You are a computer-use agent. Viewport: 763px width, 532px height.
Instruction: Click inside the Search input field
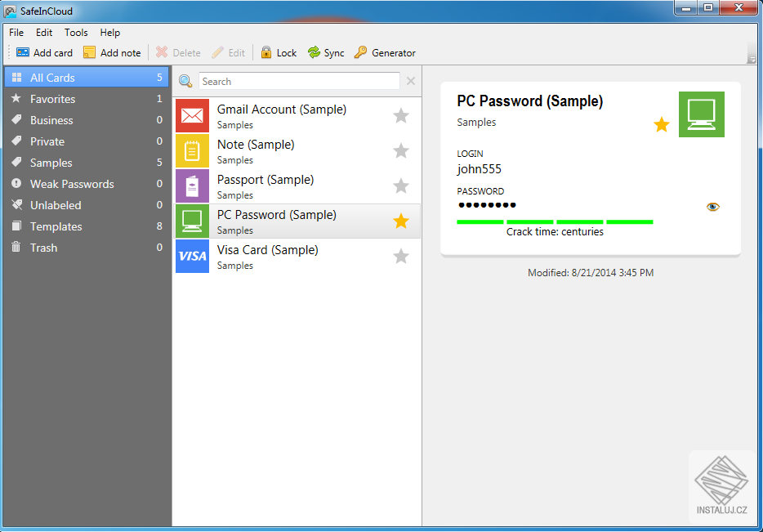click(298, 81)
